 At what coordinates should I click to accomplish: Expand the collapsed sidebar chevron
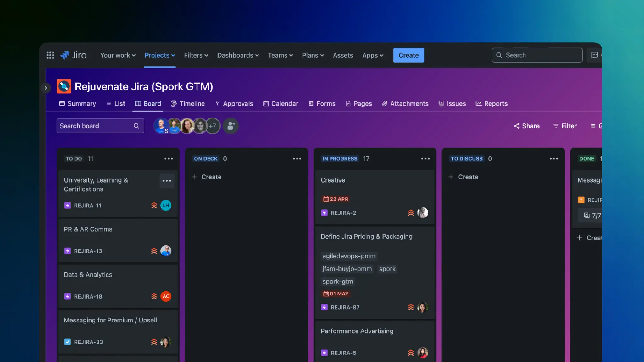[x=46, y=88]
